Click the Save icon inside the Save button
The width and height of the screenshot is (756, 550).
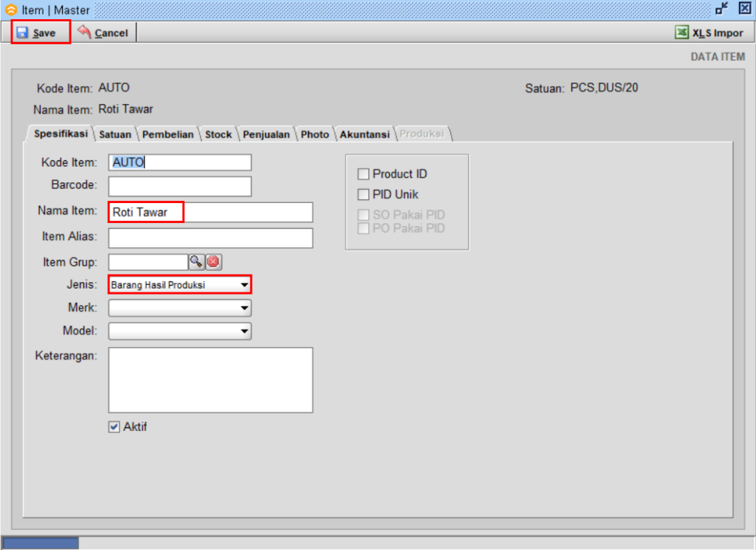[23, 32]
